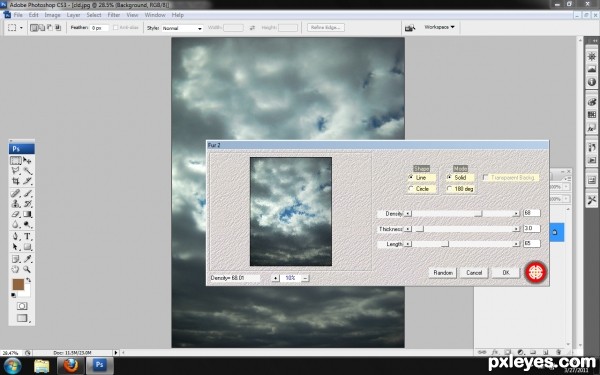600x375 pixels.
Task: Open the Window menu
Action: coord(155,15)
